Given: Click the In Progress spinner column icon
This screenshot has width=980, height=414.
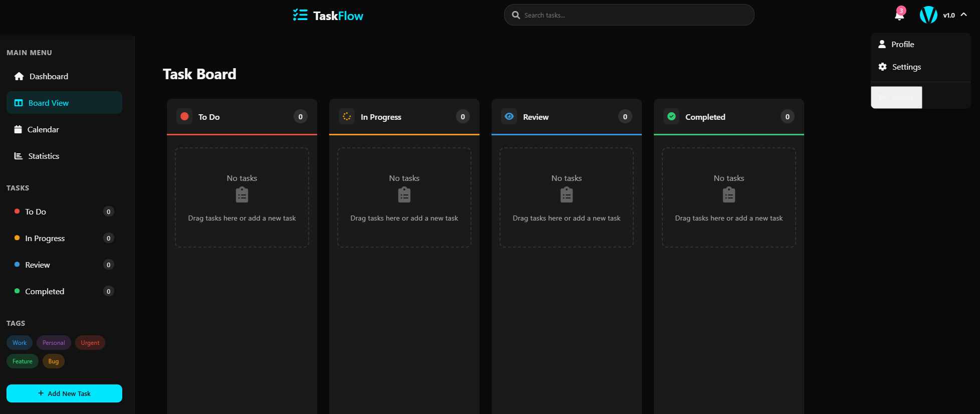Looking at the screenshot, I should point(347,116).
